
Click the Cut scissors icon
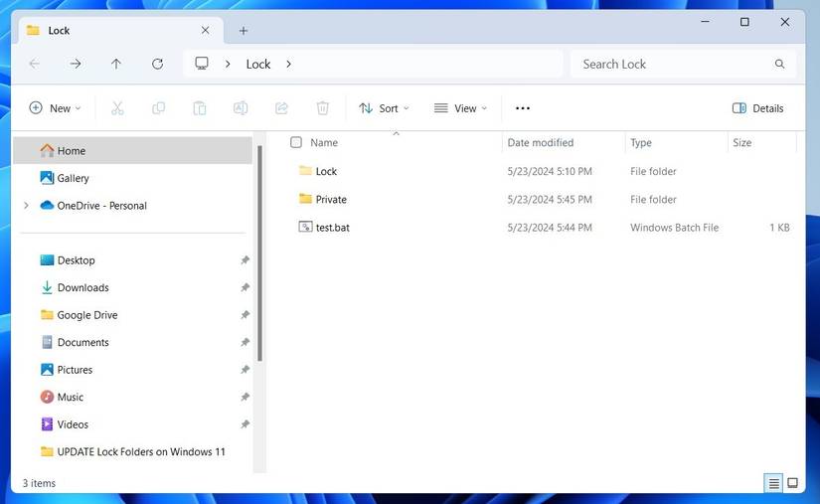117,108
